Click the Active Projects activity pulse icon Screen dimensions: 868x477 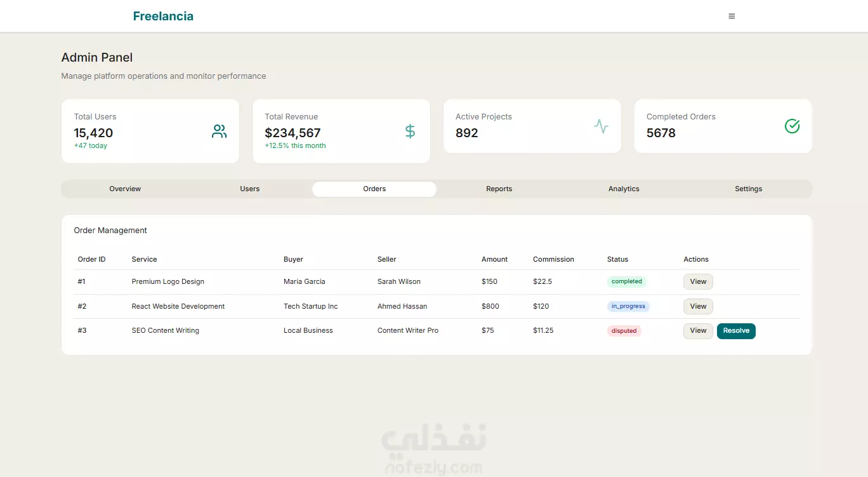tap(601, 126)
